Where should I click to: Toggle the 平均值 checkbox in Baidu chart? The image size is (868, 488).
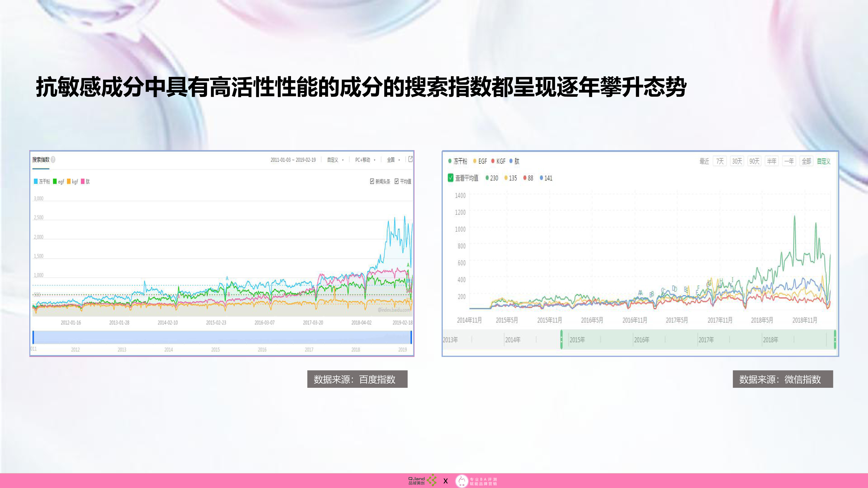pyautogui.click(x=397, y=181)
